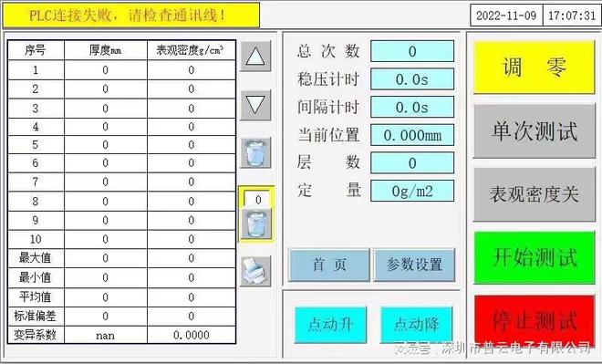
Task: Click the trash bin below the number box
Action: pos(256,224)
